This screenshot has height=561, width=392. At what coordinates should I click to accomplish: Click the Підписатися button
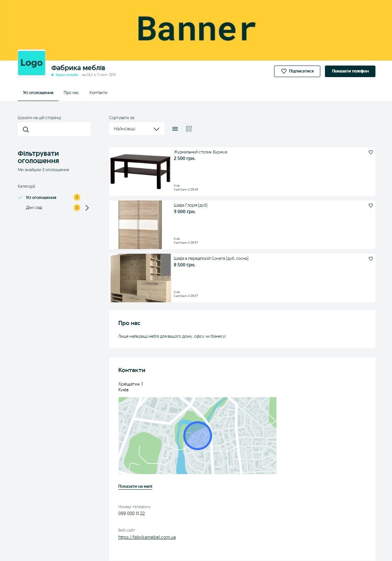pos(297,71)
